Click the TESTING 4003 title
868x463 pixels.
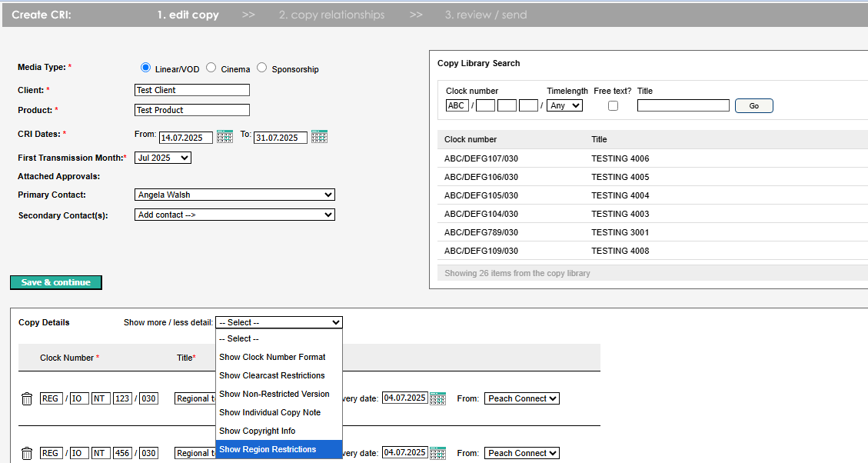pos(620,214)
